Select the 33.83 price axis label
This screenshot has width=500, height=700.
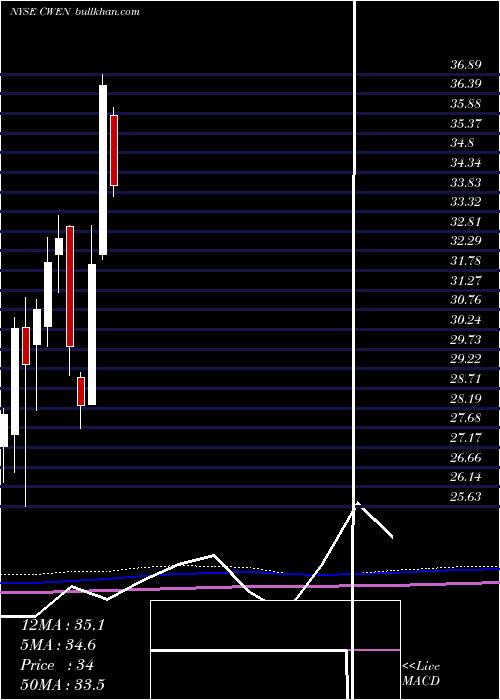tap(466, 183)
